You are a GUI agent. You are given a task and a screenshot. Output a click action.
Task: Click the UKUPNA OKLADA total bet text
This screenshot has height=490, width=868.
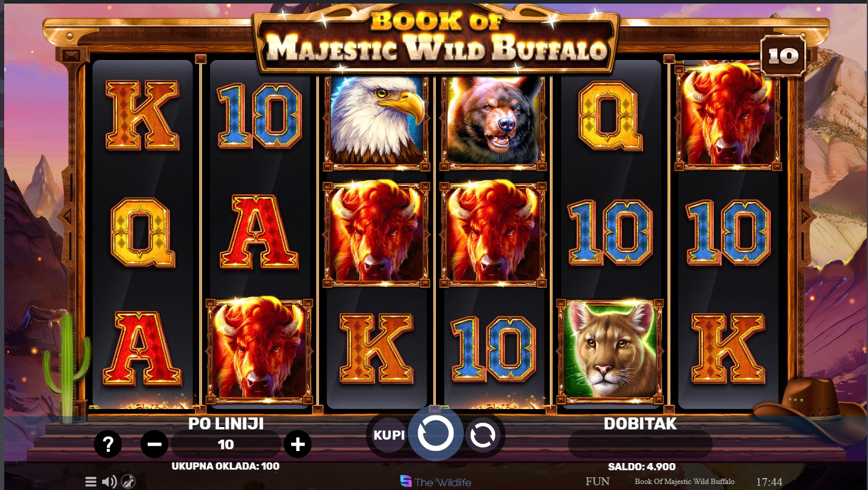[225, 465]
